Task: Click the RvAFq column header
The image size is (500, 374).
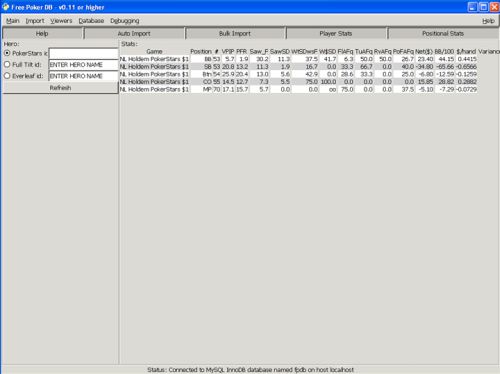Action: 382,52
